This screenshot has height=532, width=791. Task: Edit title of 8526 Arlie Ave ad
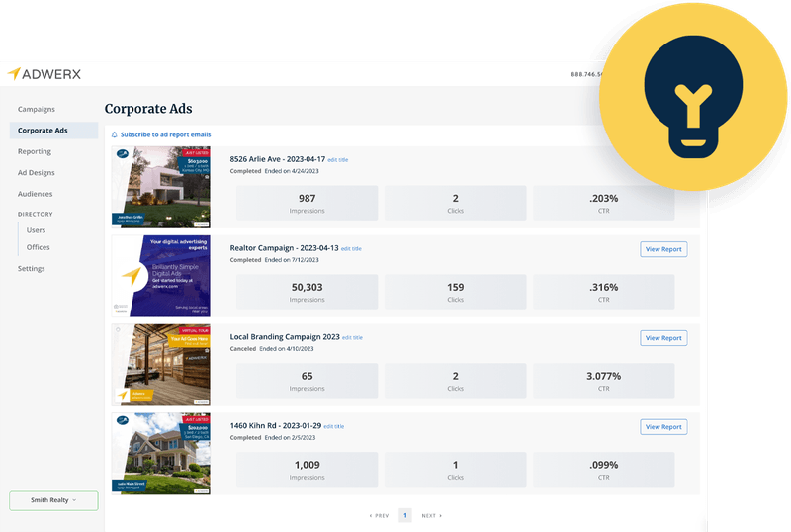338,160
